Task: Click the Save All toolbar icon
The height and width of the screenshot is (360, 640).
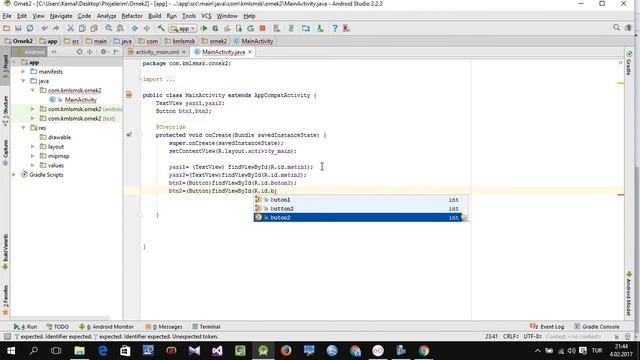Action: pos(18,29)
